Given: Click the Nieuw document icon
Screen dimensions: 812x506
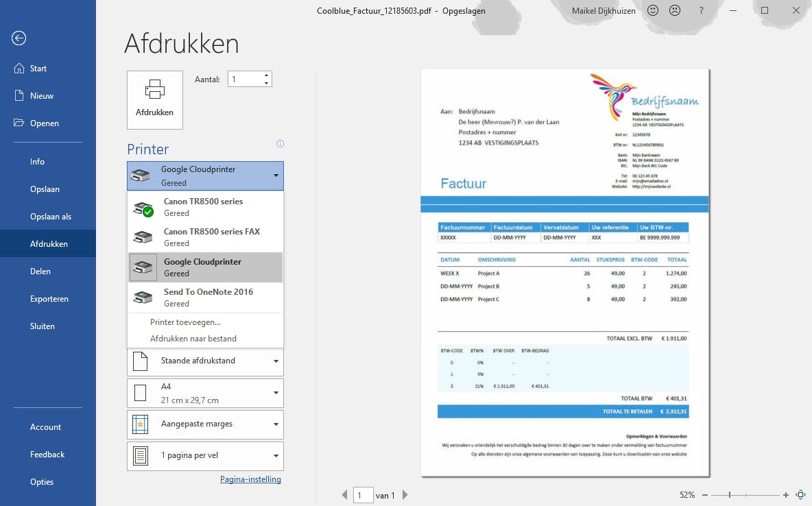Looking at the screenshot, I should click(x=19, y=95).
